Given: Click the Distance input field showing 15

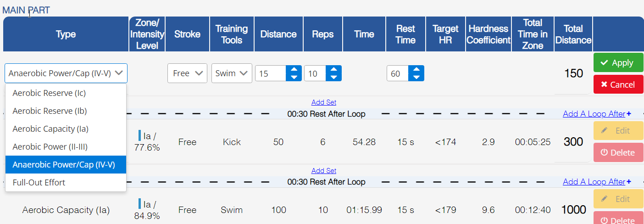Looking at the screenshot, I should [271, 73].
